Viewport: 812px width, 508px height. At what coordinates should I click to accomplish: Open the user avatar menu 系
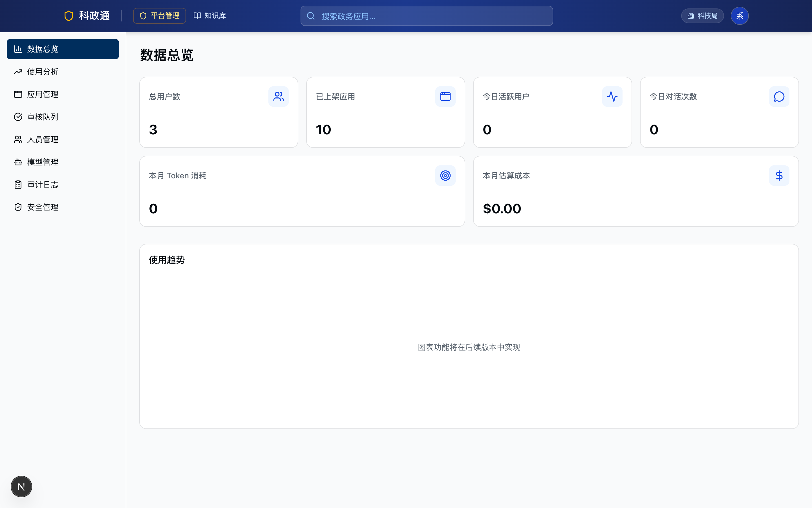tap(740, 16)
